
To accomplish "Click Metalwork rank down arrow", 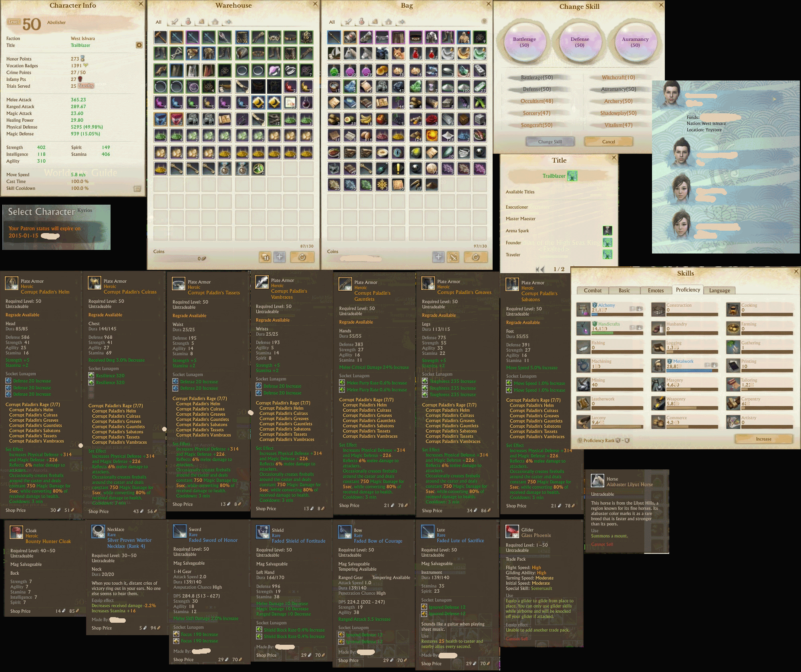I will coord(714,365).
